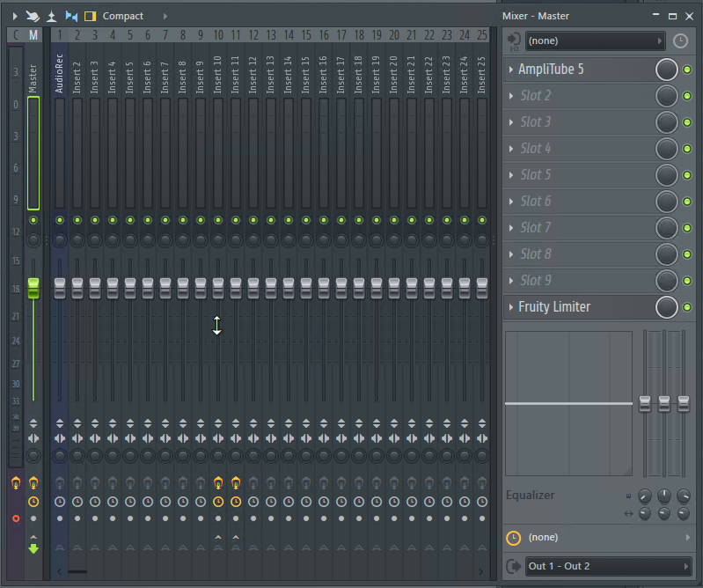
Task: Toggle the orange extra-large meter view icon
Action: tap(90, 16)
